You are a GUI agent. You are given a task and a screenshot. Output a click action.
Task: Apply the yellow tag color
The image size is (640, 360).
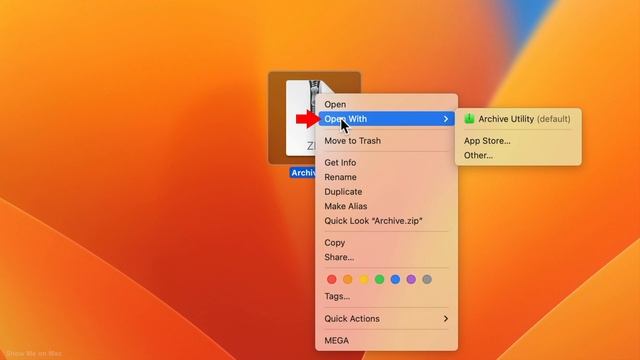pos(364,279)
